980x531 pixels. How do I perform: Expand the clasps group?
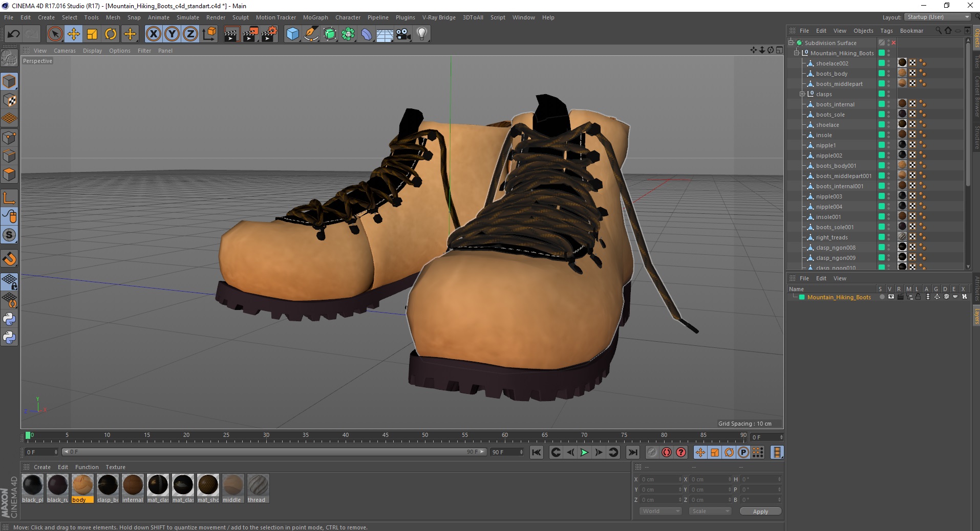(x=802, y=94)
